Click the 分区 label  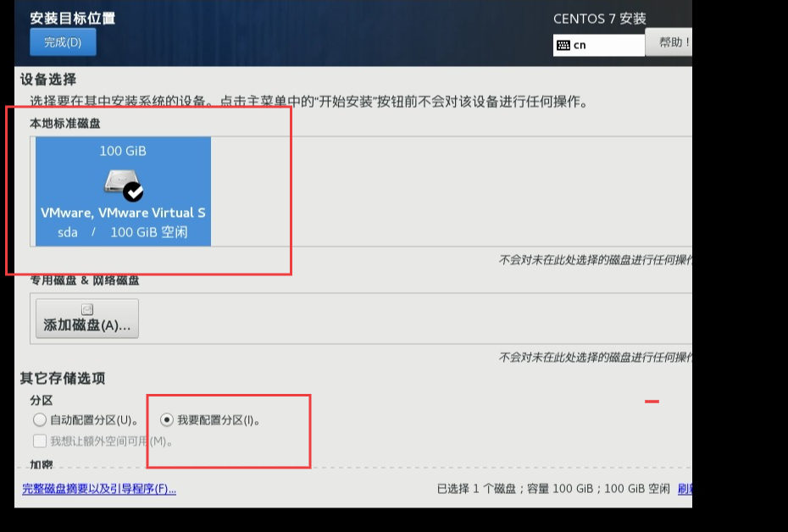42,401
